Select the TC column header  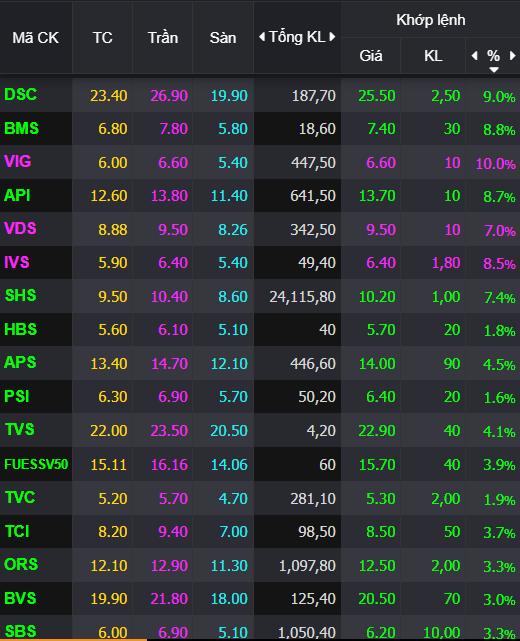102,38
